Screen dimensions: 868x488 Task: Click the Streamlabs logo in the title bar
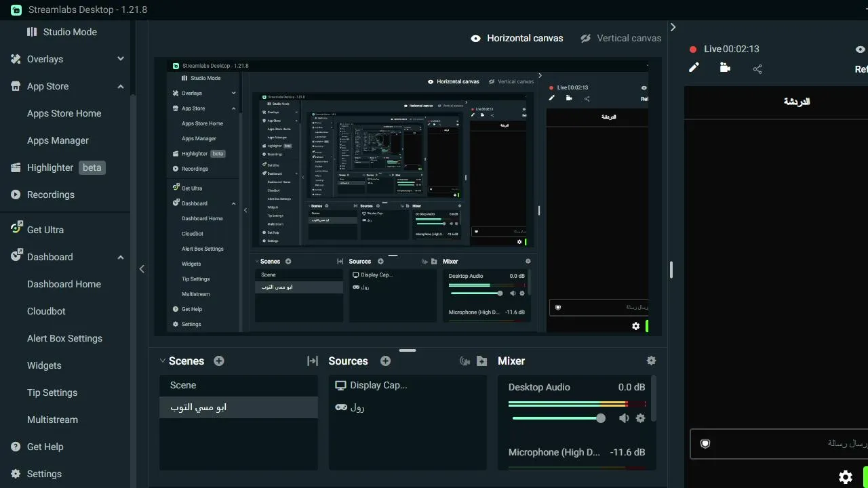pyautogui.click(x=16, y=10)
